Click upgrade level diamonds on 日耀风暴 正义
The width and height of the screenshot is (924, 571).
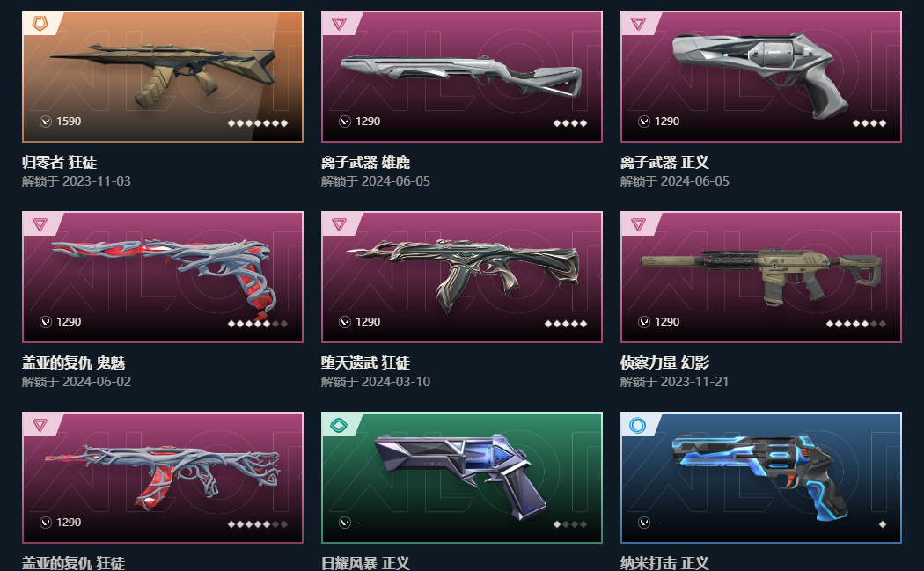coord(570,523)
